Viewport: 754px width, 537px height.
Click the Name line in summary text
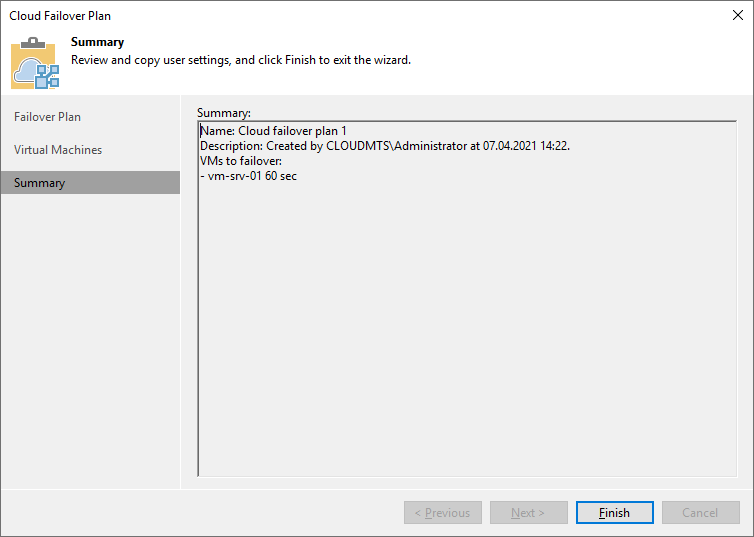273,131
